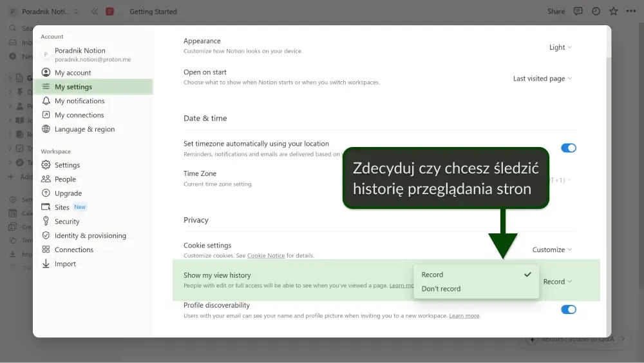Collapse sidebar with double-chevron icon
The image size is (644, 363).
click(x=95, y=12)
